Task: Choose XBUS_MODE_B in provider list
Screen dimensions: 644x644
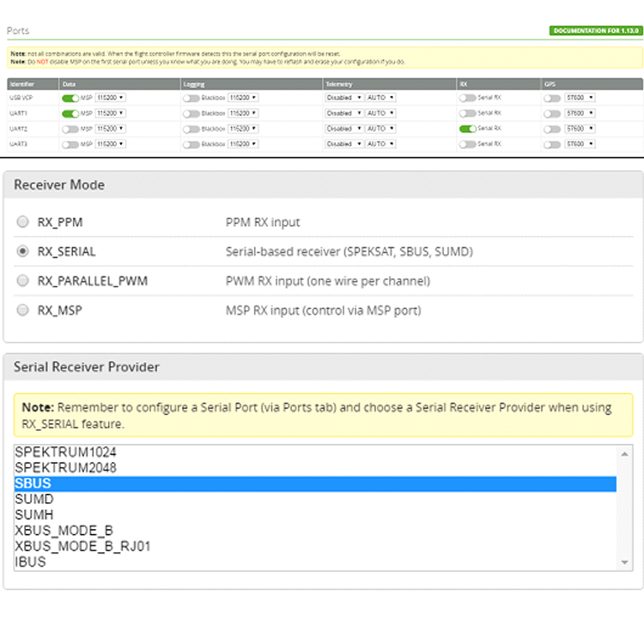Action: point(315,531)
